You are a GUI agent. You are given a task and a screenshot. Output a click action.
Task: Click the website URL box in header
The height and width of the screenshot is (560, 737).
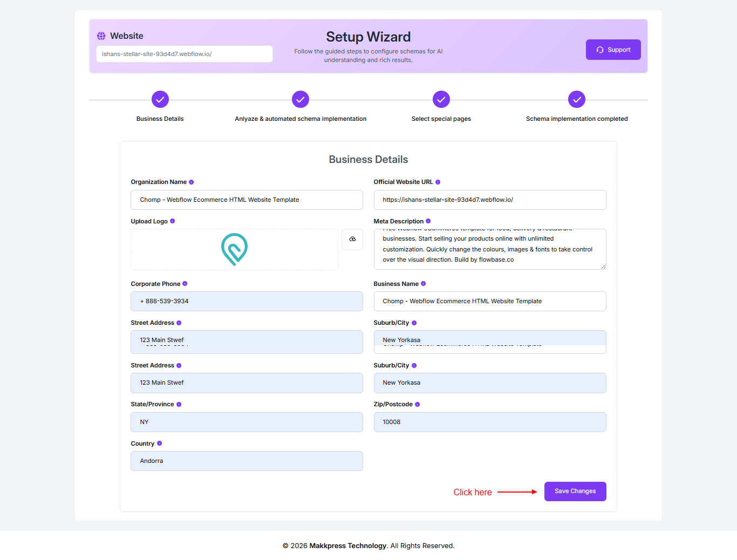tap(184, 54)
